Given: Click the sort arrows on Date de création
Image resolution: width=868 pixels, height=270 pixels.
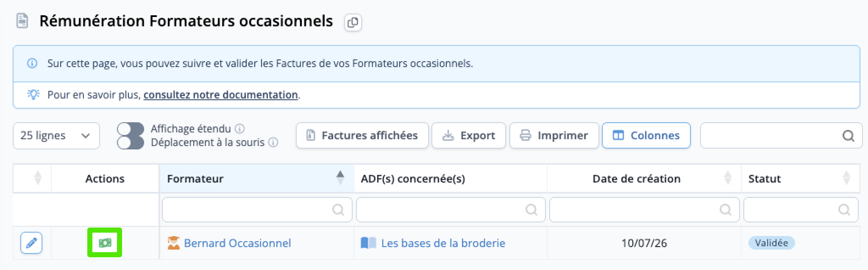Looking at the screenshot, I should pyautogui.click(x=728, y=178).
